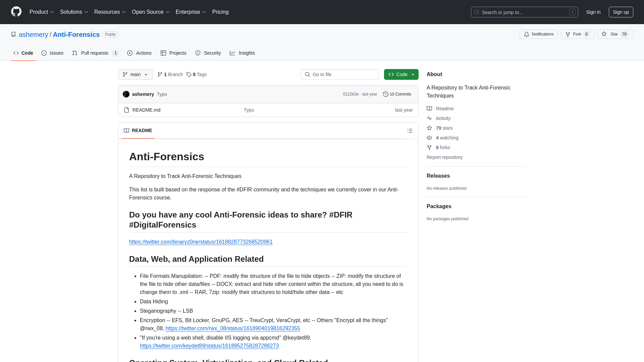Open the Insights tab
This screenshot has height=362, width=644.
tap(242, 53)
